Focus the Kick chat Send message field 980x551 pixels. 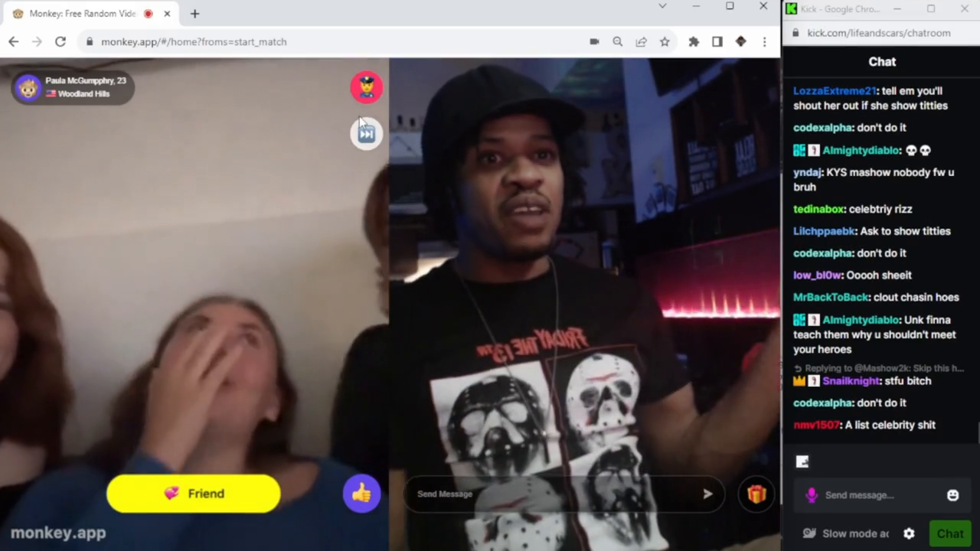tap(882, 495)
